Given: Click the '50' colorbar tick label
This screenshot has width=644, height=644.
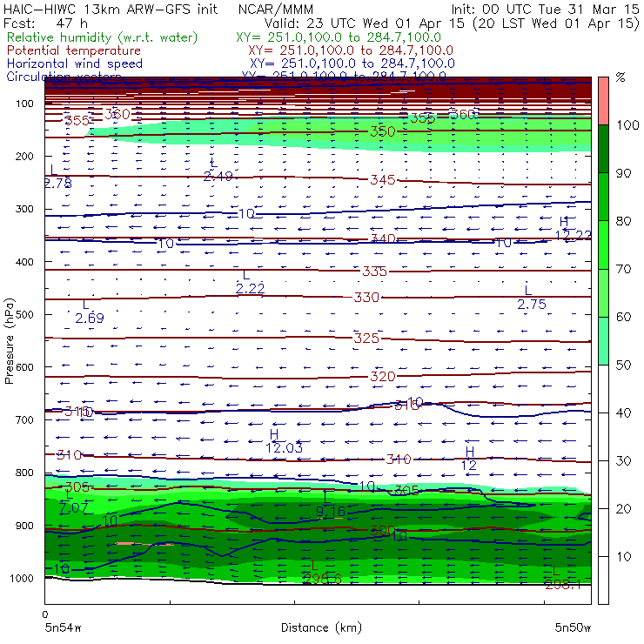Looking at the screenshot, I should point(624,366).
